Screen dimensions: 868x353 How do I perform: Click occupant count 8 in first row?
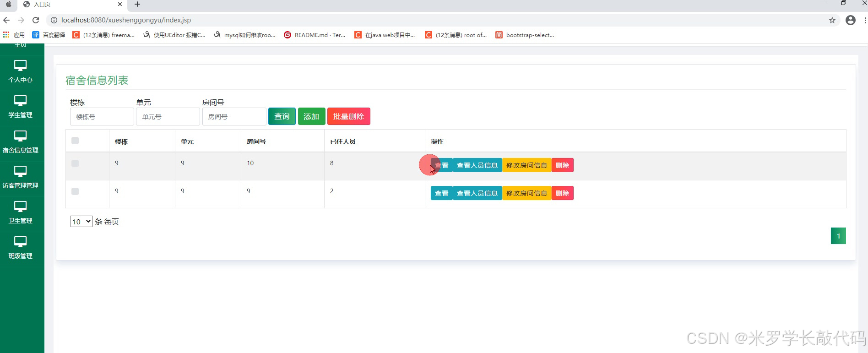[x=332, y=163]
